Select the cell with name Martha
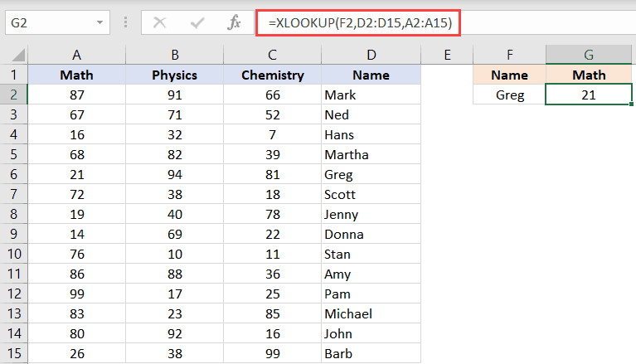 coord(371,154)
